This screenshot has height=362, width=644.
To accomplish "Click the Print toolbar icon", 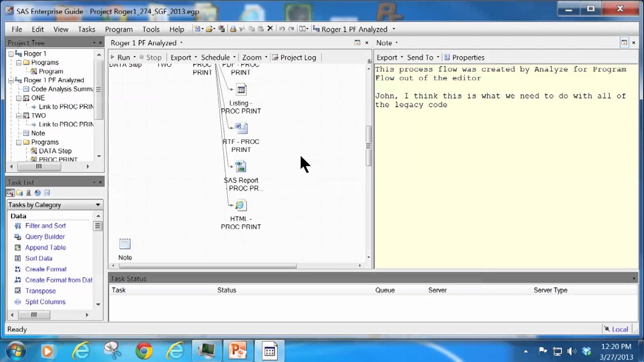I will coord(233,29).
